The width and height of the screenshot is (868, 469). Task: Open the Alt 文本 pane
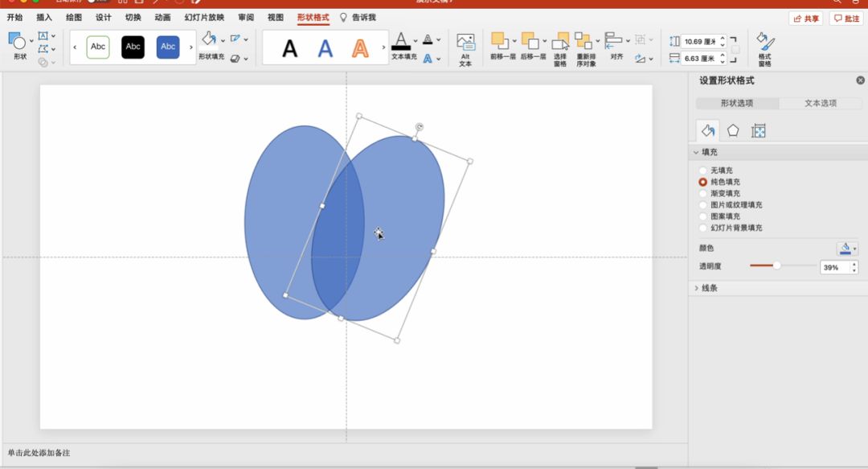[465, 49]
